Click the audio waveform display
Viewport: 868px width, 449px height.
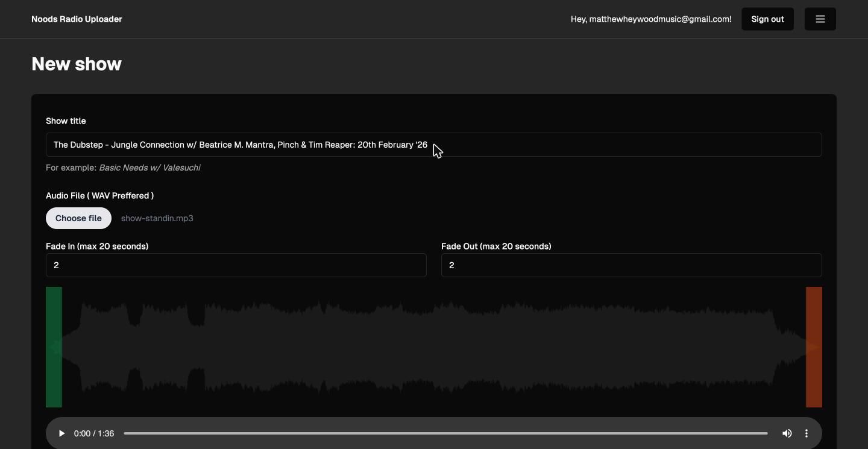(434, 347)
